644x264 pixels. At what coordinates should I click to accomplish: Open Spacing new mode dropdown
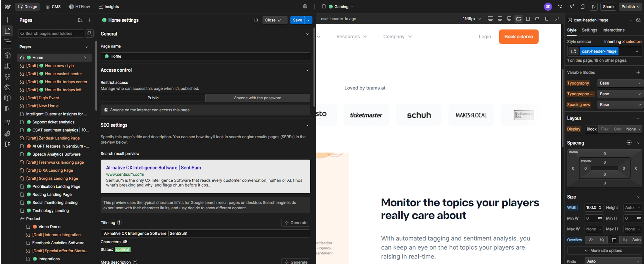(x=620, y=104)
